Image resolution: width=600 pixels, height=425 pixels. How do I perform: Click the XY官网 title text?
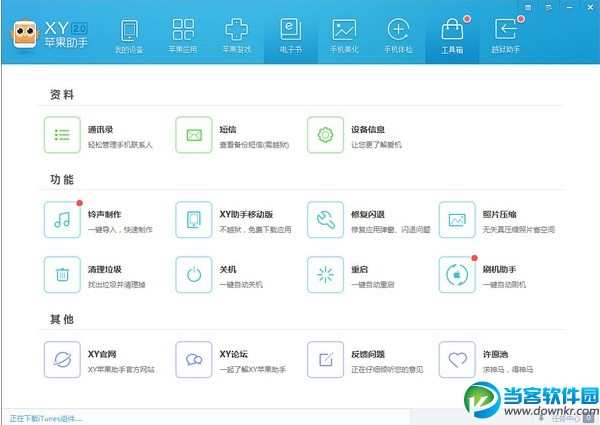point(102,355)
